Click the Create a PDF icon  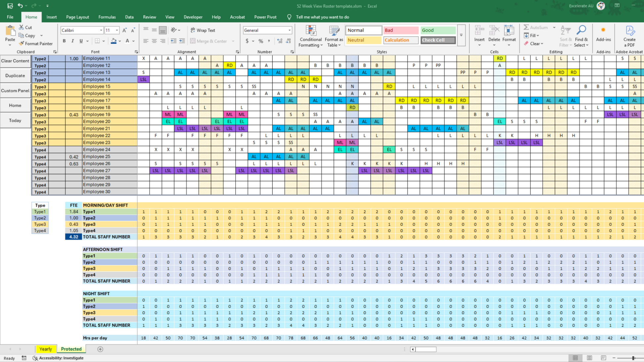pos(629,31)
